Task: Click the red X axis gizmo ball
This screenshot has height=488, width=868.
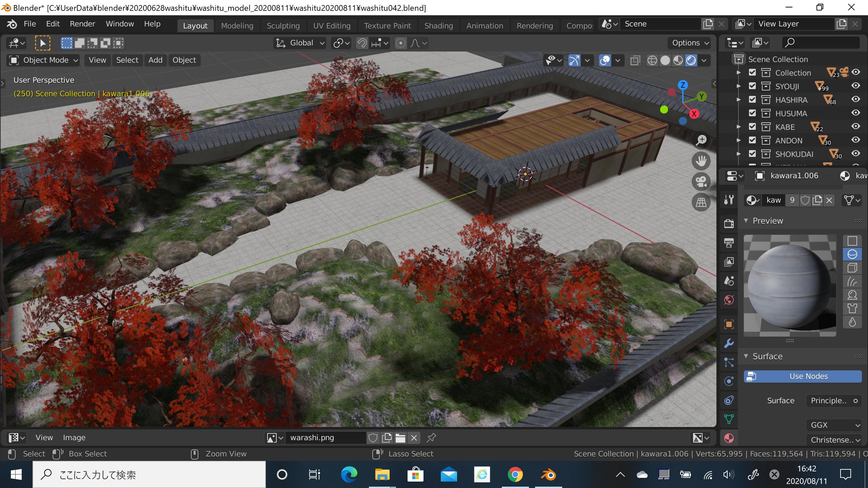Action: click(x=694, y=114)
